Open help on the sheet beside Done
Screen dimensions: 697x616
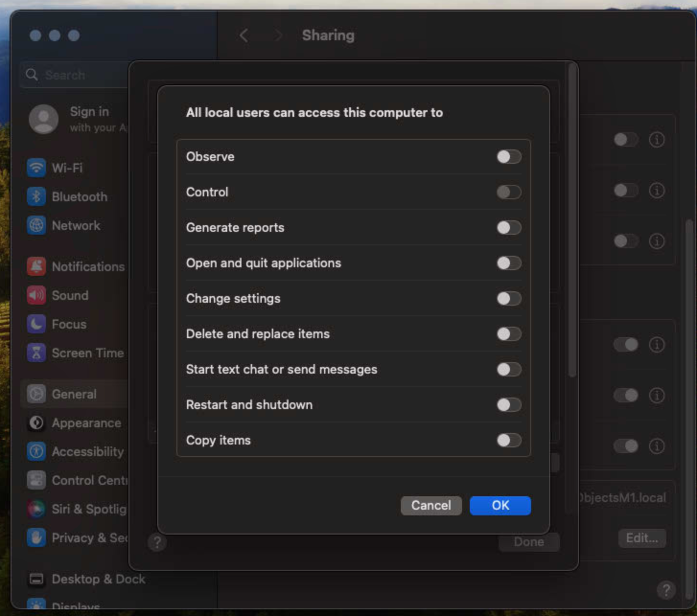pyautogui.click(x=157, y=543)
